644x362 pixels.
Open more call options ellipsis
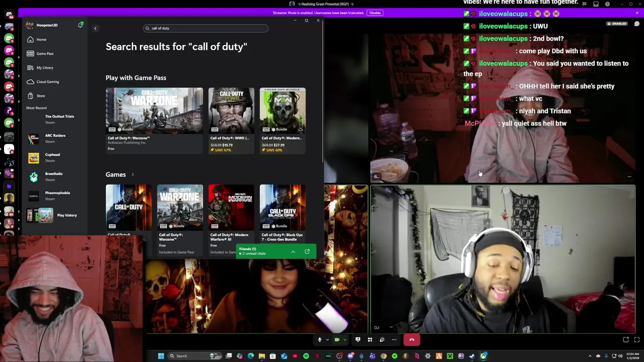coord(394,340)
